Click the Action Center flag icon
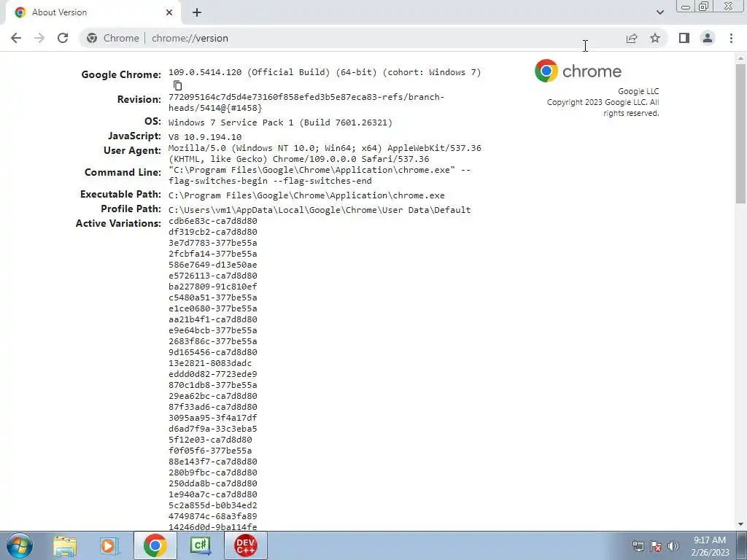This screenshot has height=560, width=747. tap(656, 546)
